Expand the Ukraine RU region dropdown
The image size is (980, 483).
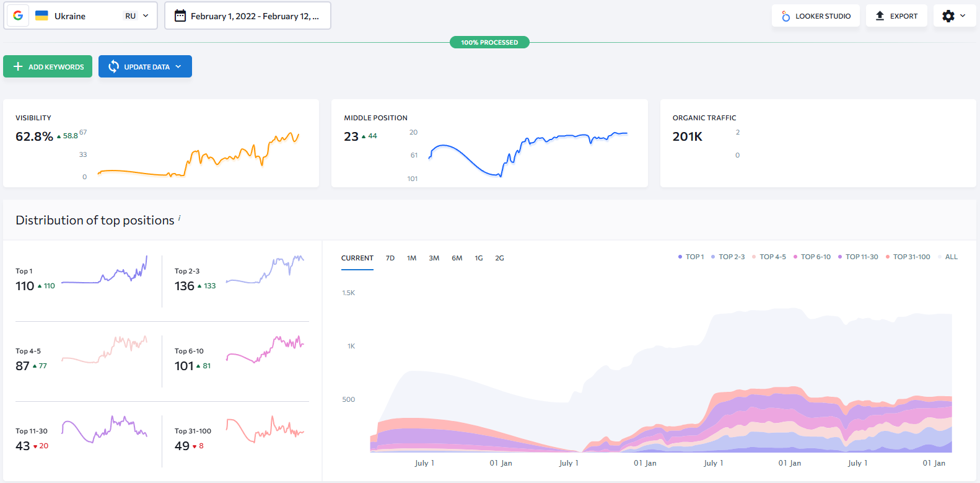[x=146, y=16]
